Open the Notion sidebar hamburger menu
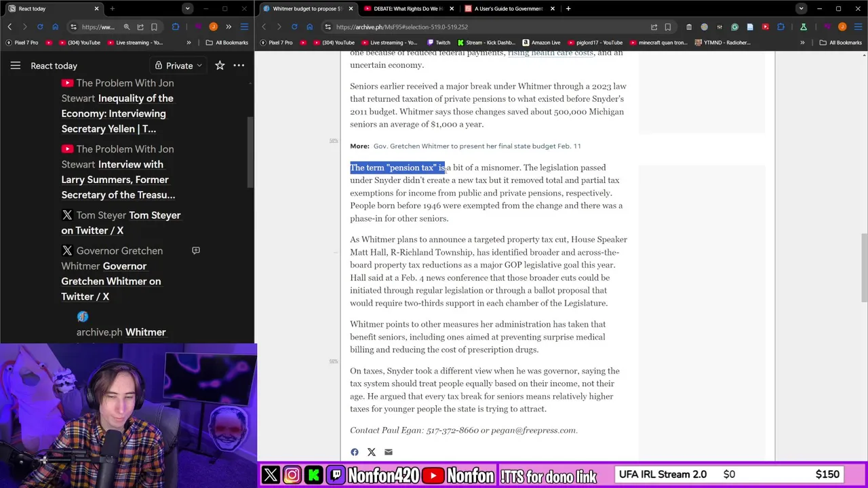 point(15,66)
